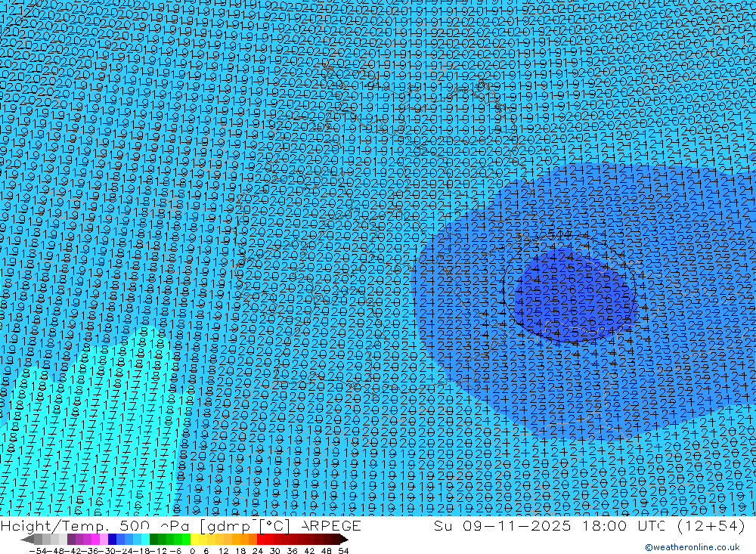Open the weatheronline.co.uk copyright link

(x=692, y=547)
